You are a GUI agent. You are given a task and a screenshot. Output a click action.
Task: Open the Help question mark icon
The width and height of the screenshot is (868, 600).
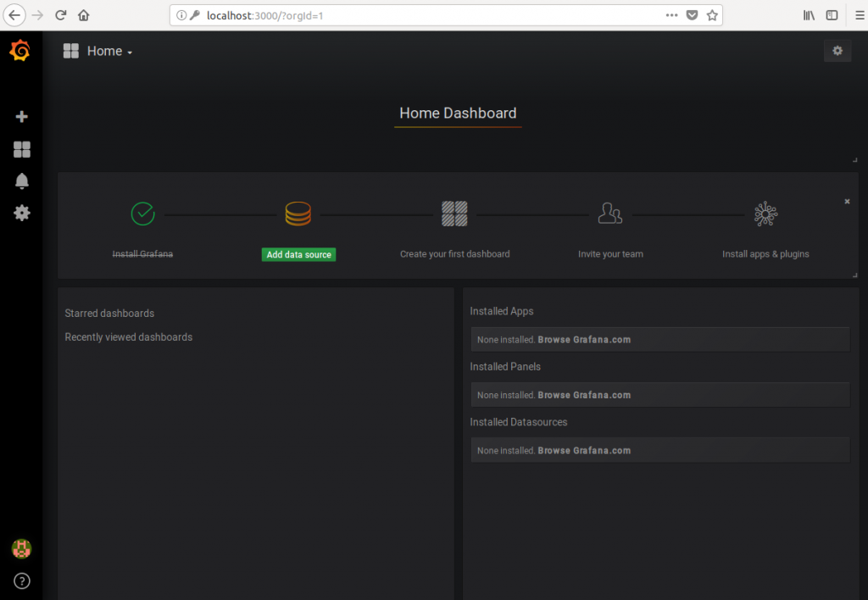click(21, 581)
